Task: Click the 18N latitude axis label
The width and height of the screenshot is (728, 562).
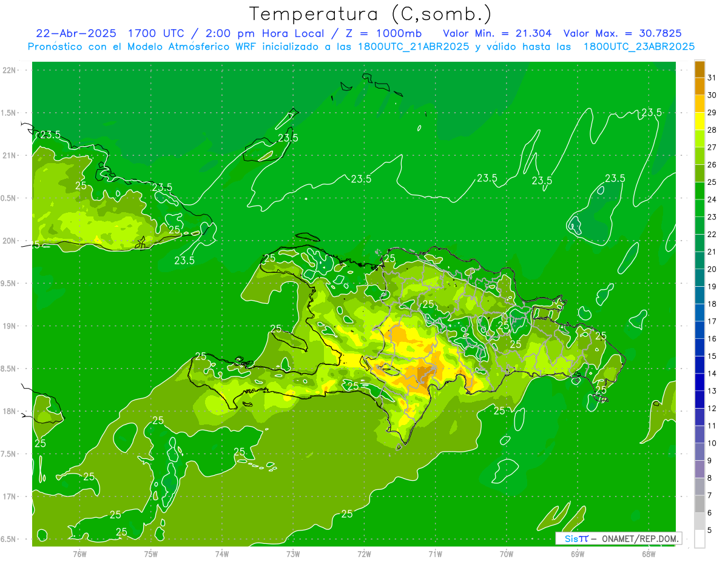Action: point(8,412)
